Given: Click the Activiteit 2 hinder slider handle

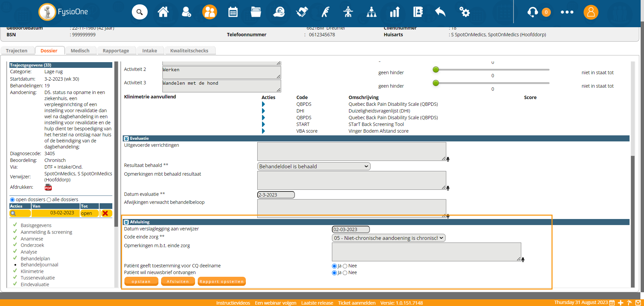Looking at the screenshot, I should tap(436, 70).
